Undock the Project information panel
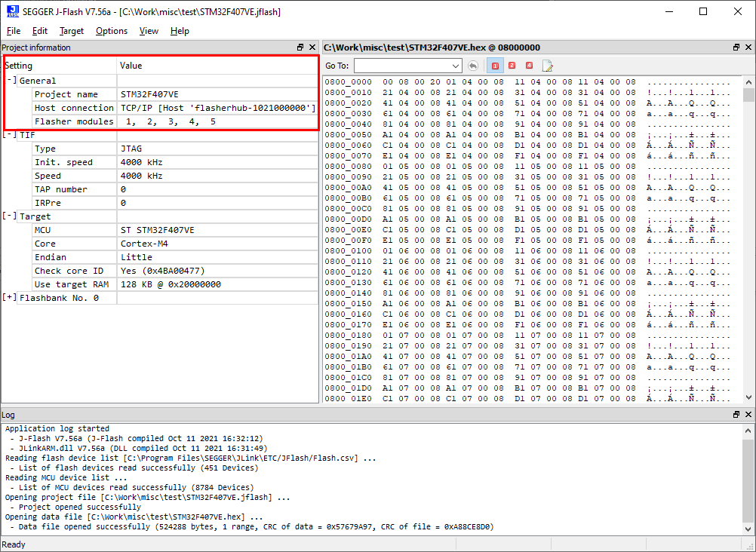756x552 pixels. [x=300, y=48]
